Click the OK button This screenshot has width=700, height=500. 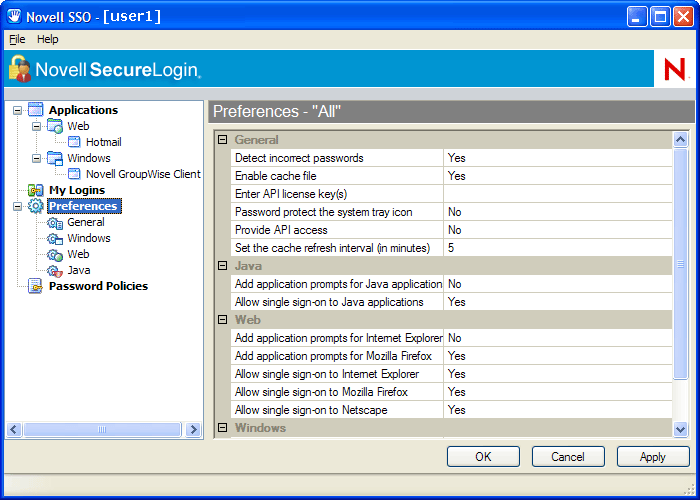(483, 456)
